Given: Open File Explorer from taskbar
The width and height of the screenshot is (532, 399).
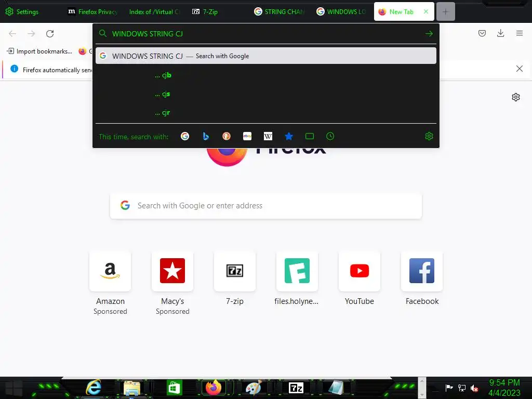Looking at the screenshot, I should [x=132, y=388].
